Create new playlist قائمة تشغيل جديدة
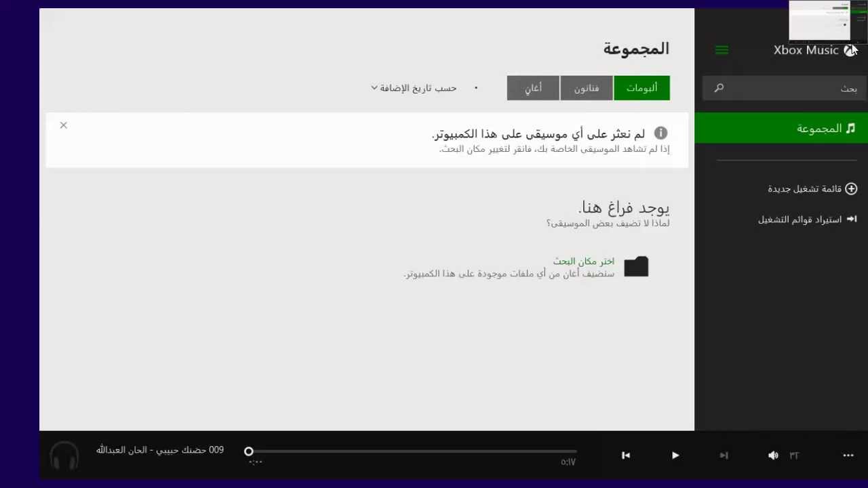868x488 pixels. (804, 188)
